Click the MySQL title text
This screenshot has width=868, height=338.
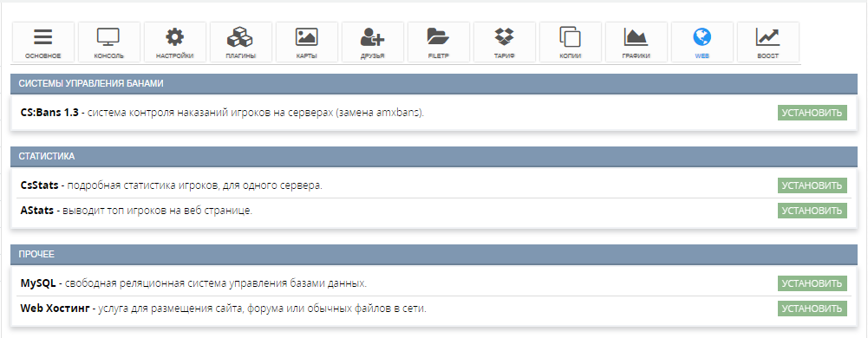point(37,283)
